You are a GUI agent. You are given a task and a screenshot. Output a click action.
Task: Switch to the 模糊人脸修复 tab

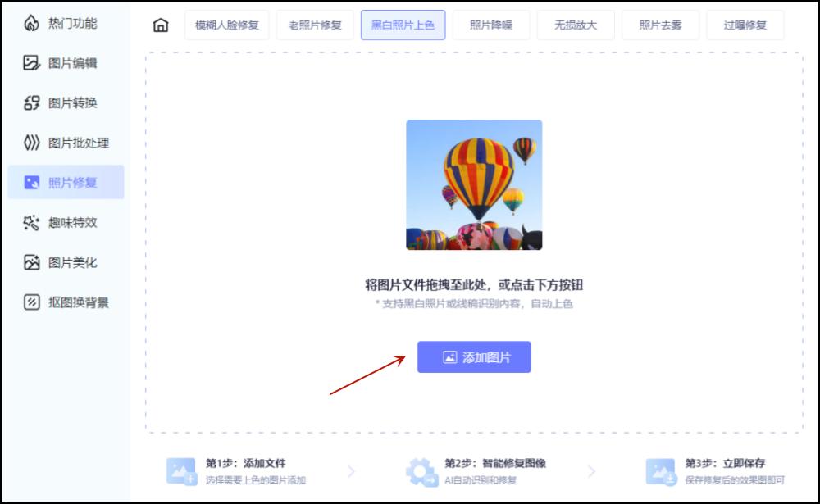pos(228,25)
